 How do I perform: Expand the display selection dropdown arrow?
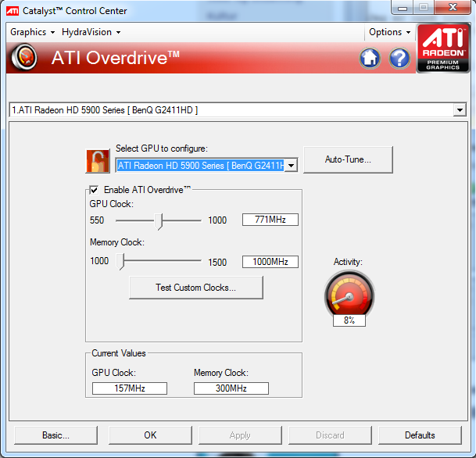point(460,110)
